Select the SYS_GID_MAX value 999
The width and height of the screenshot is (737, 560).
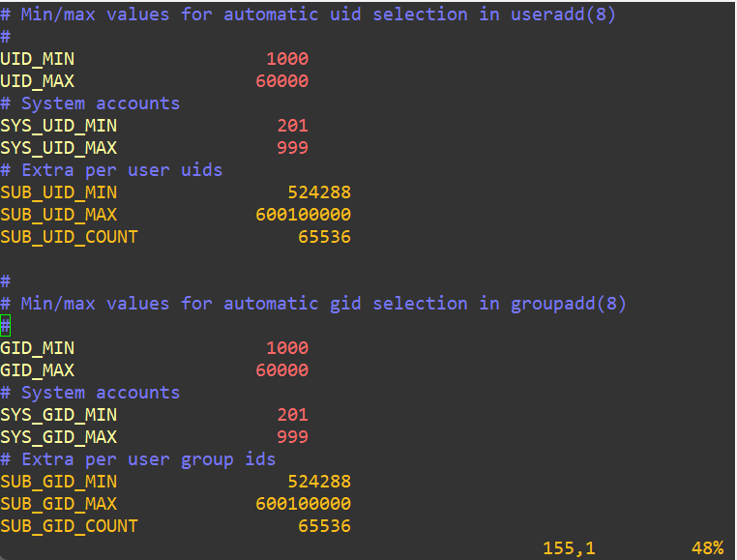292,437
